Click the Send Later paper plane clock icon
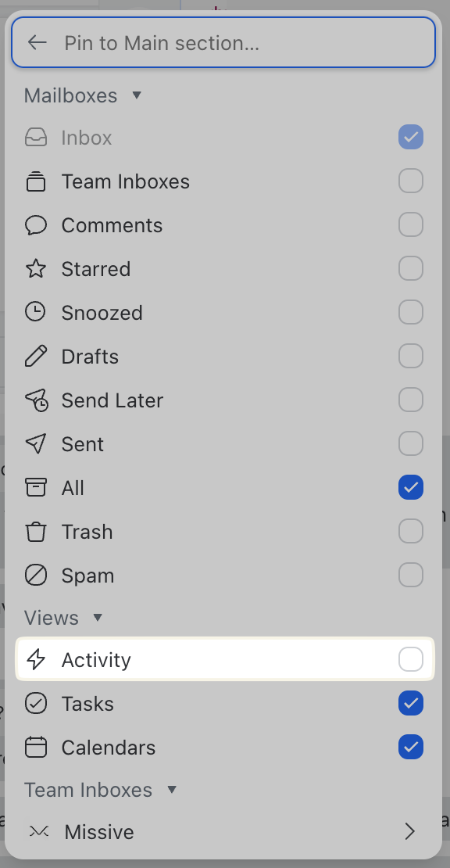 click(x=37, y=400)
